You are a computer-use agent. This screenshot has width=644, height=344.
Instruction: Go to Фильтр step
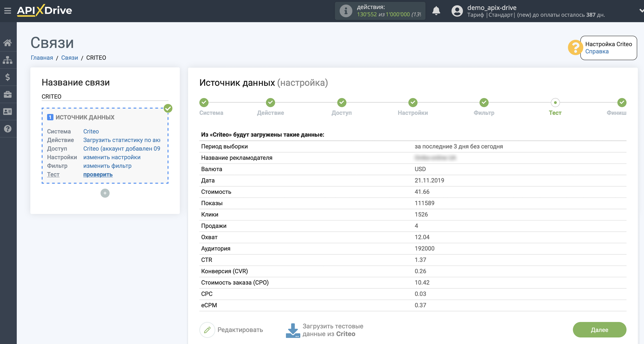(484, 102)
